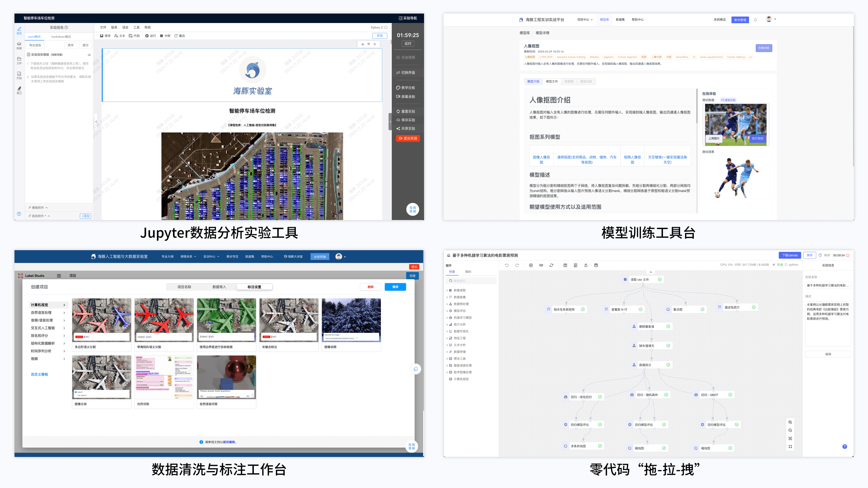
Task: Open the 报告 sidebar icon in Jupyter tool
Action: [19, 31]
